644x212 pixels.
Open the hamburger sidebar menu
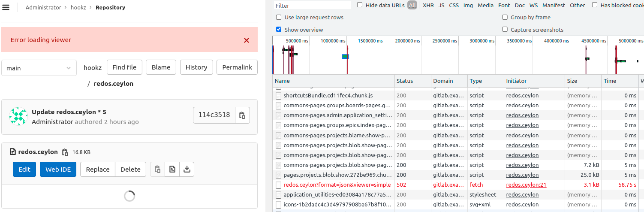click(x=6, y=7)
